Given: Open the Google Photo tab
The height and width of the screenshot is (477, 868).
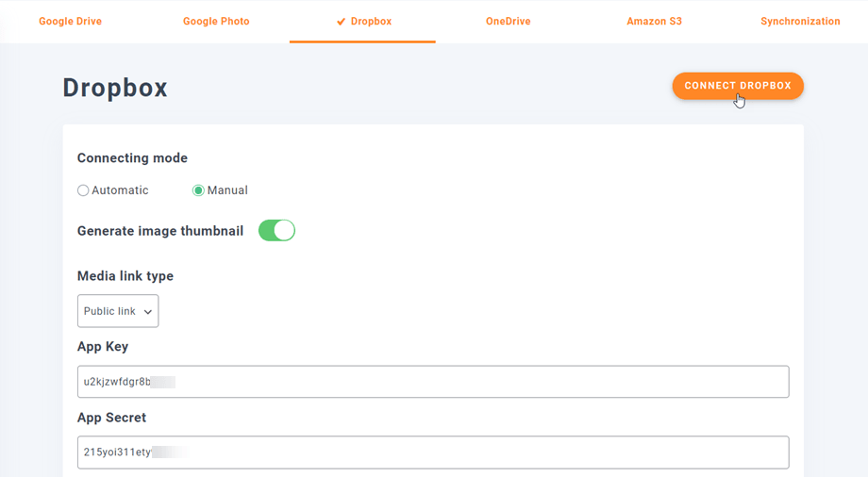Looking at the screenshot, I should (216, 21).
